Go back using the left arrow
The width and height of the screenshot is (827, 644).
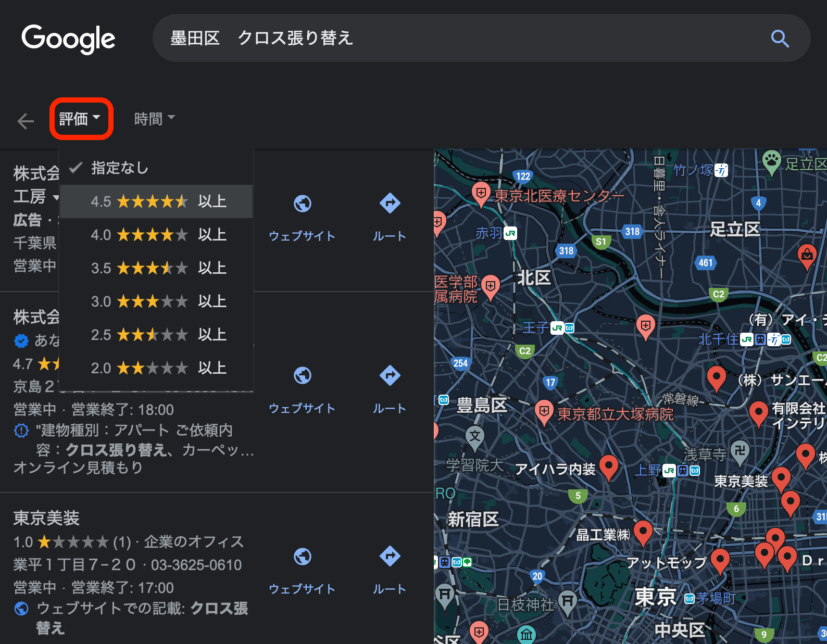point(26,121)
